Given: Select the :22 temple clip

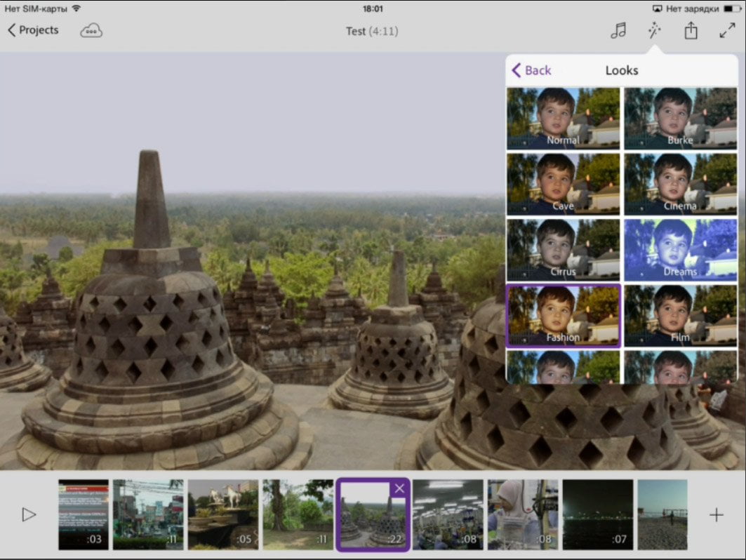Looking at the screenshot, I should pos(373,515).
